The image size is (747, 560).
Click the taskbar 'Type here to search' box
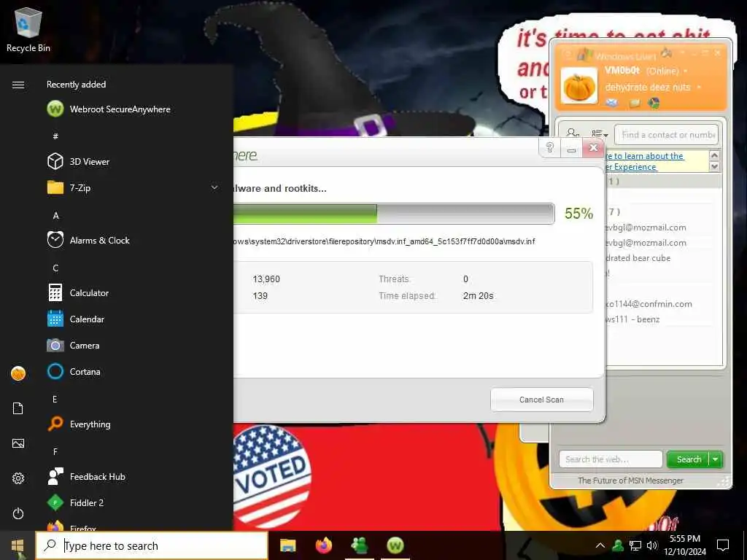pos(152,545)
